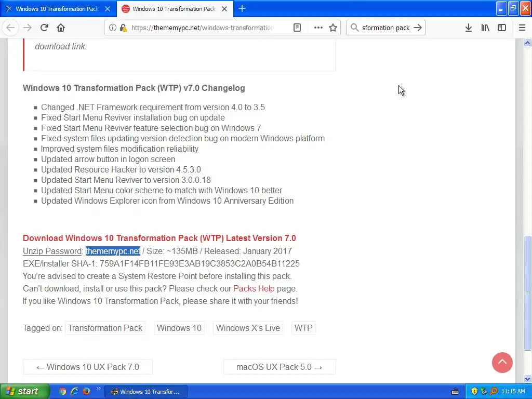Select the second Windows 10 Transformation Pack tab
Viewport: 532px width, 399px height.
point(174,9)
